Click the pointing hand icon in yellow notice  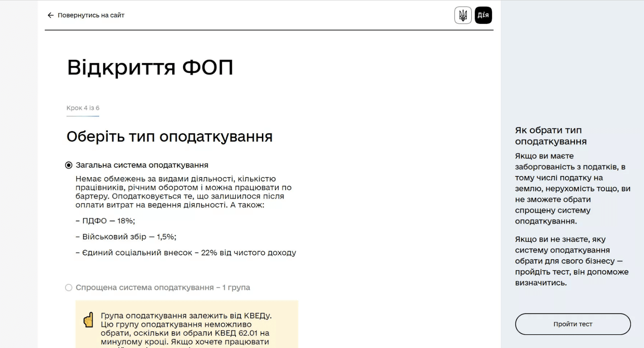pyautogui.click(x=88, y=320)
